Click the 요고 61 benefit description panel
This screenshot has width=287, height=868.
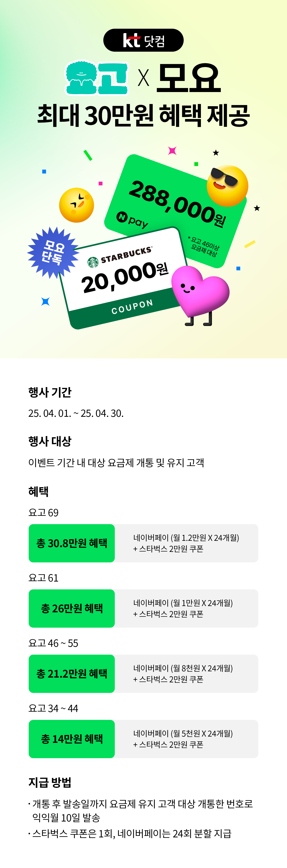(187, 609)
